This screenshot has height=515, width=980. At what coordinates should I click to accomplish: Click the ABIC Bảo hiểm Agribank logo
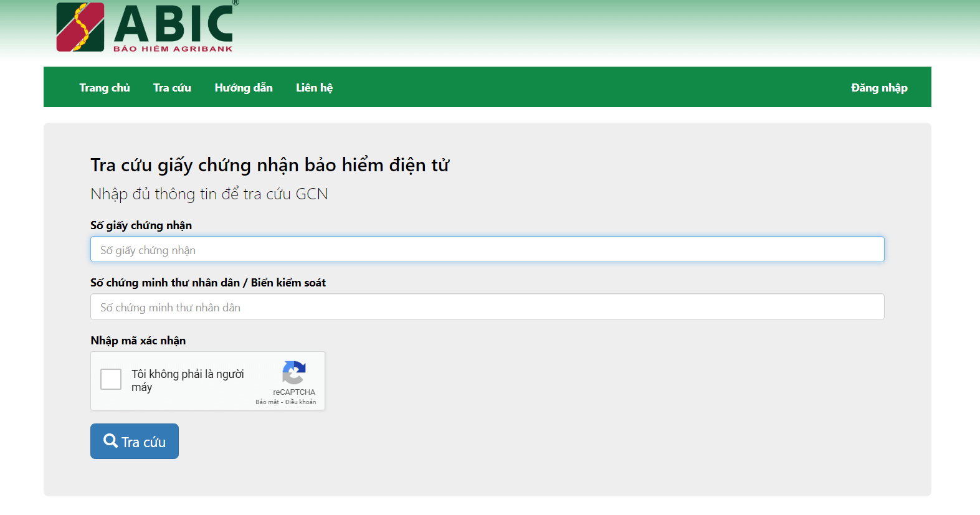tap(148, 27)
